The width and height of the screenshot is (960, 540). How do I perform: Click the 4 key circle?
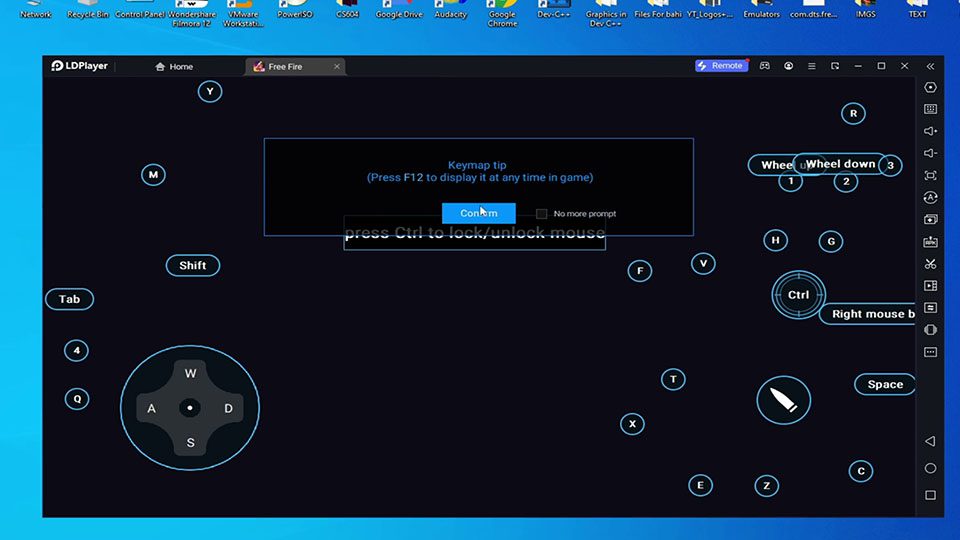click(77, 351)
